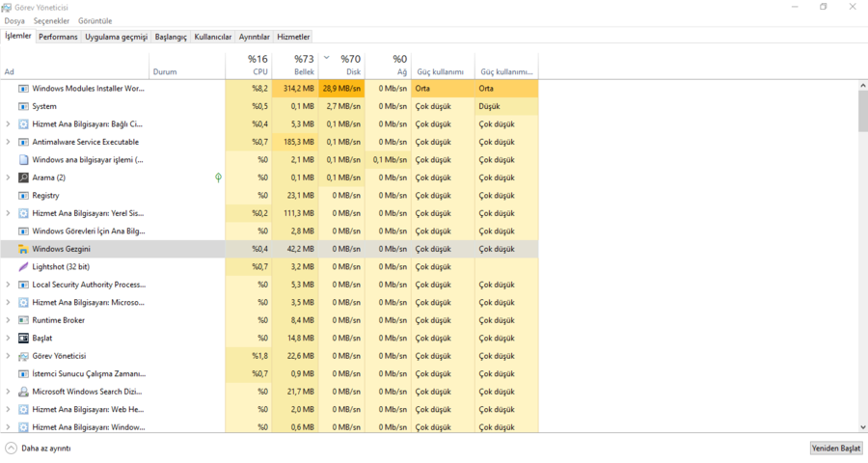Click the scrollbar down arrow
Viewport: 868px width, 463px height.
tap(863, 427)
